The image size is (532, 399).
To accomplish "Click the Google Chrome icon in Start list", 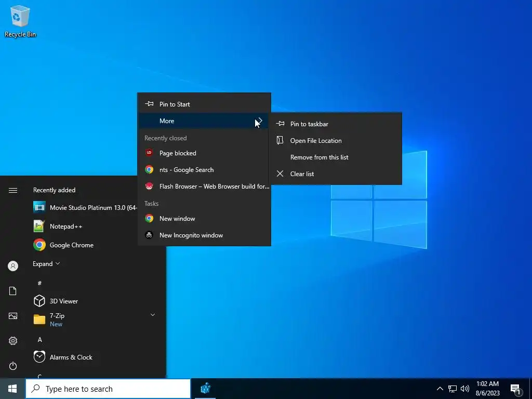I will 39,245.
